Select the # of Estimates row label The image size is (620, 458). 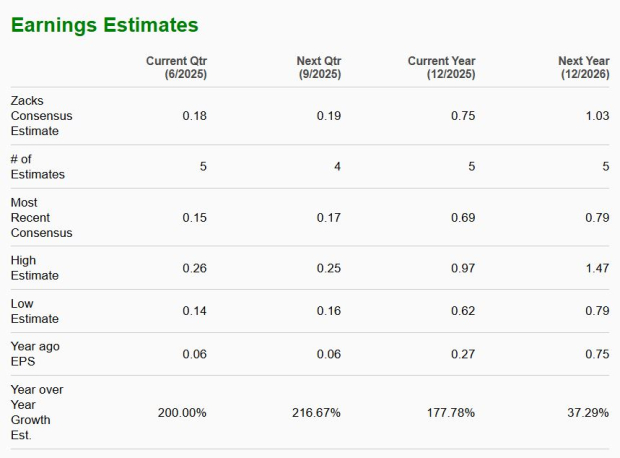point(37,167)
